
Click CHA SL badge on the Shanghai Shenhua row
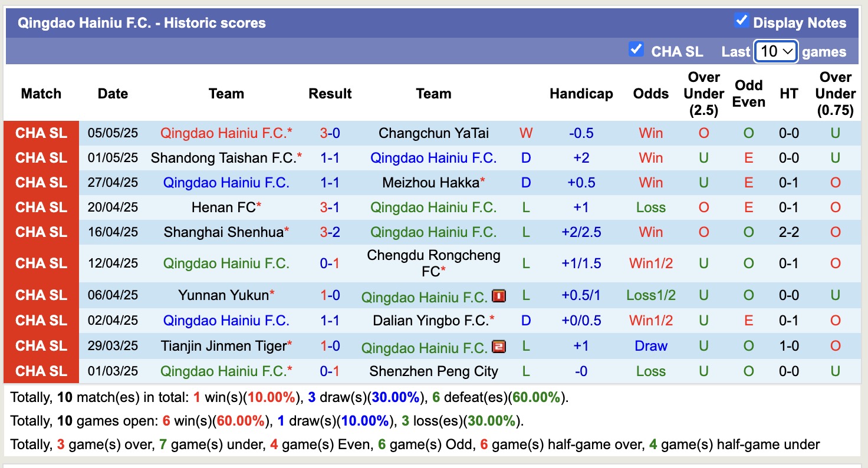pyautogui.click(x=41, y=232)
